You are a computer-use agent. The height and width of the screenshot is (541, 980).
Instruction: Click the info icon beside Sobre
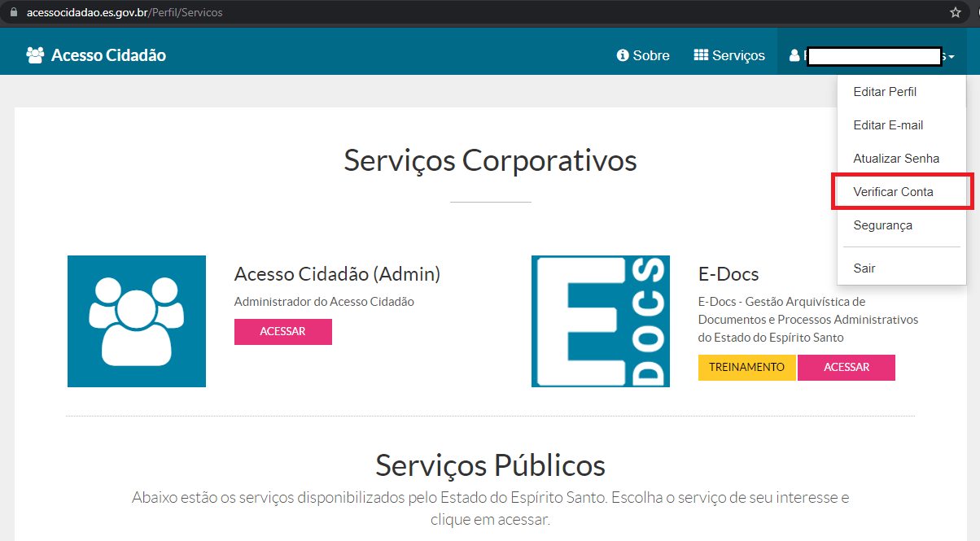point(623,55)
